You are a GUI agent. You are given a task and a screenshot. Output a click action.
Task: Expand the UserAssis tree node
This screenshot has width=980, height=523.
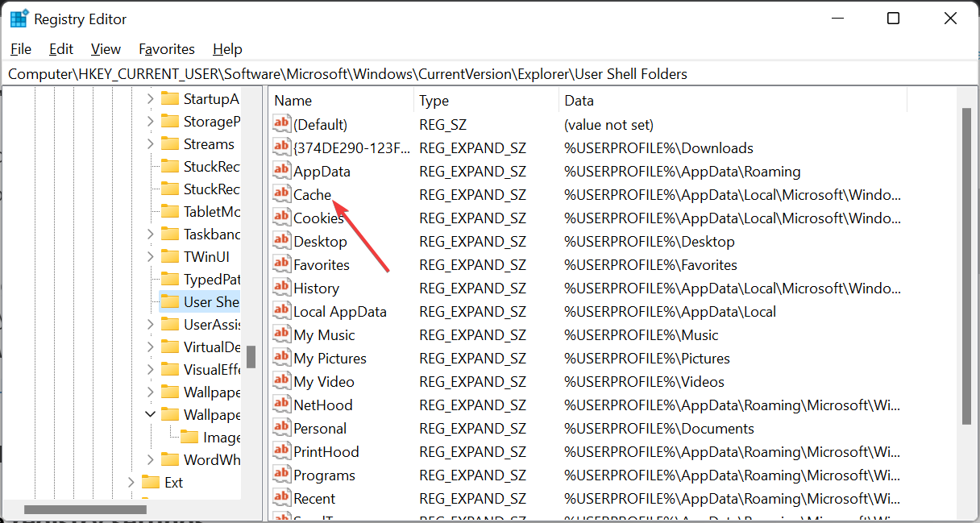click(x=150, y=324)
